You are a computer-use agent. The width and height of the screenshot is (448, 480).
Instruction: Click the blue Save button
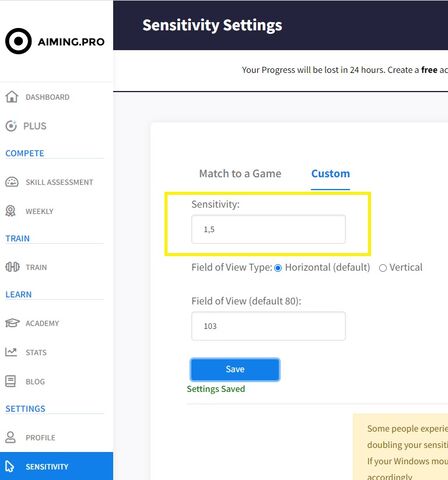click(235, 369)
